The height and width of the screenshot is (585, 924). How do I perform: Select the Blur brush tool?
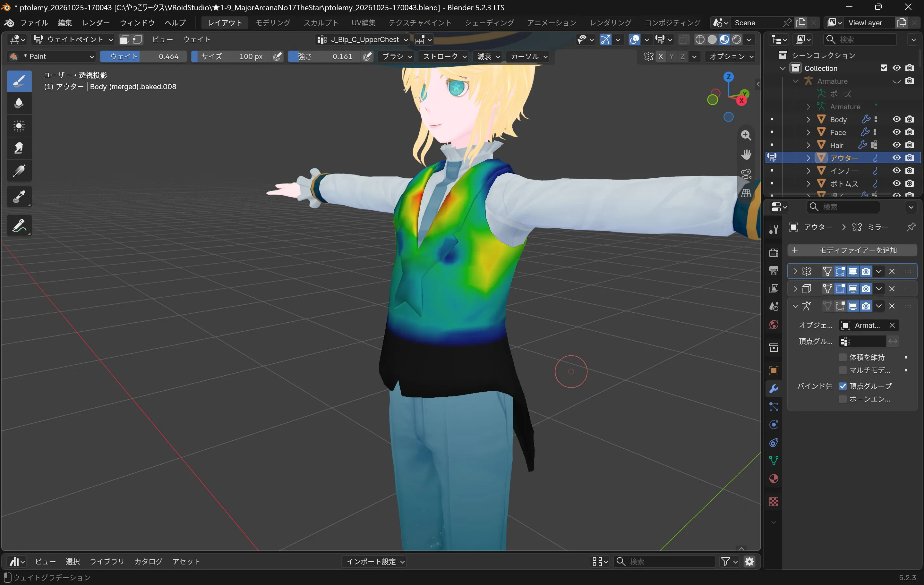(x=19, y=103)
